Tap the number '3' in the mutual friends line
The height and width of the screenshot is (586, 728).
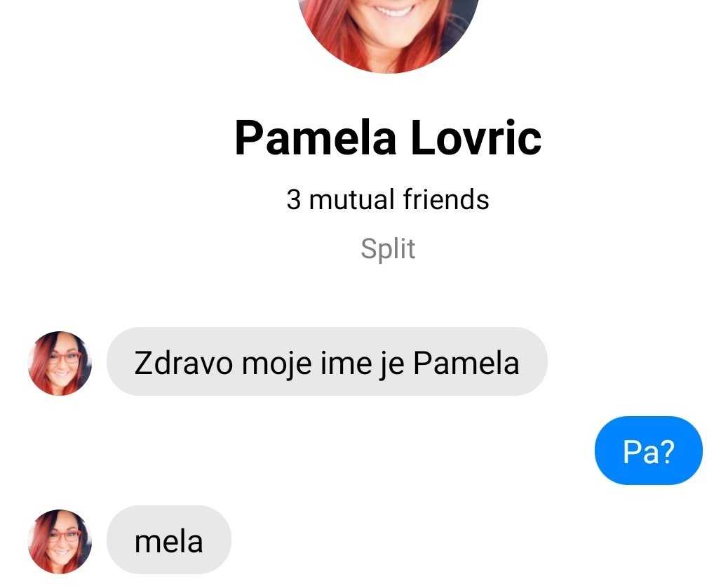pos(293,200)
